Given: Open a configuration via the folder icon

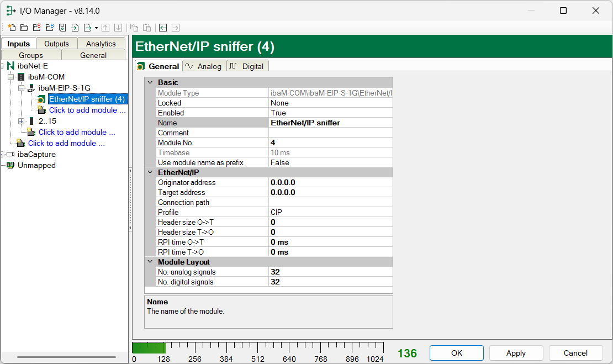Looking at the screenshot, I should pos(24,28).
